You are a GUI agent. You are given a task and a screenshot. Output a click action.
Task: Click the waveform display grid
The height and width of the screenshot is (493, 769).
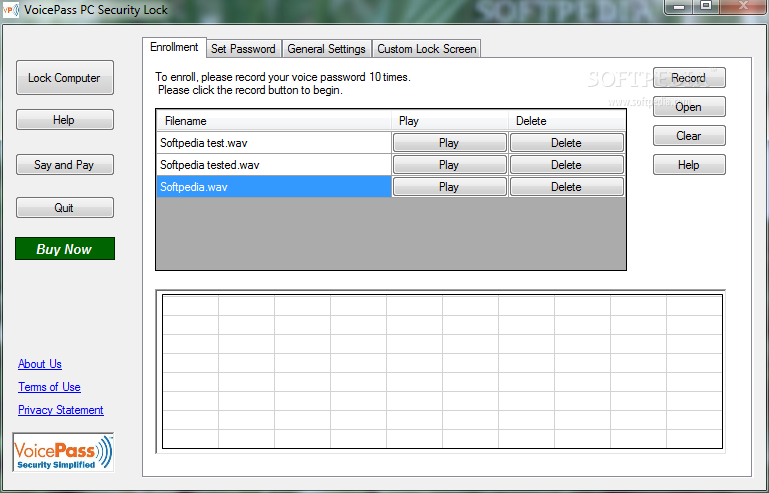pyautogui.click(x=442, y=371)
